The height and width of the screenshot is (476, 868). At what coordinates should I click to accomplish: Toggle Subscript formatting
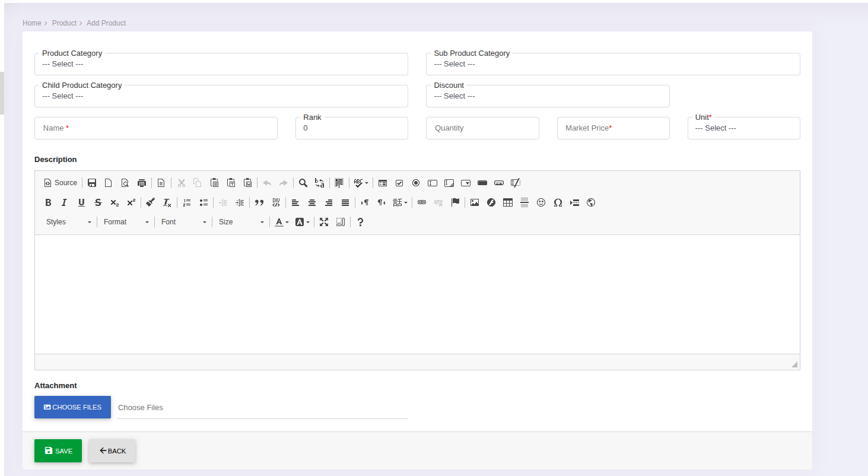115,202
